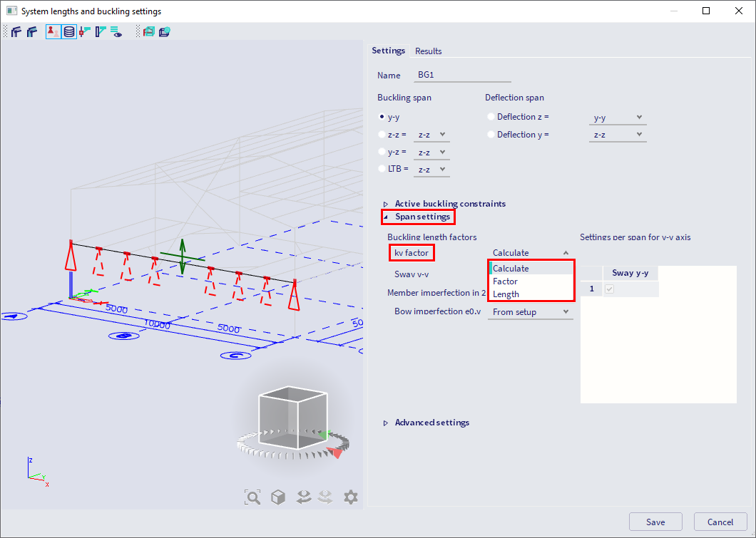Select the LTB buckling span radio
The image size is (756, 538).
382,169
